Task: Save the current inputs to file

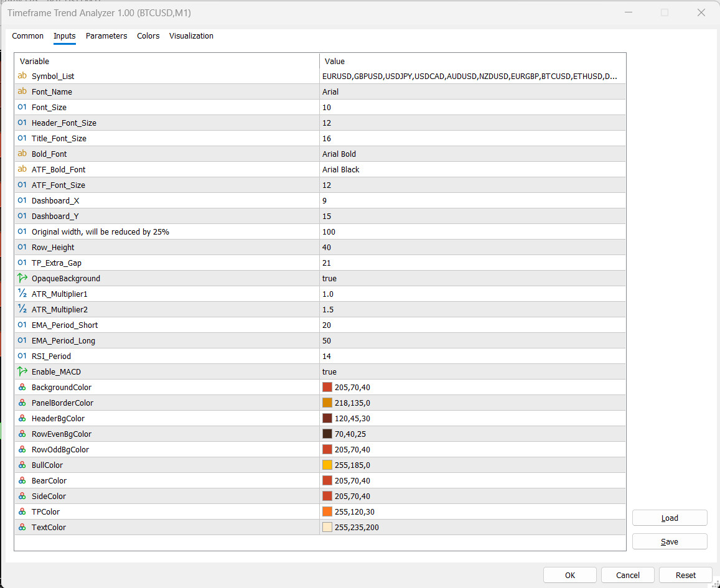Action: (x=670, y=541)
